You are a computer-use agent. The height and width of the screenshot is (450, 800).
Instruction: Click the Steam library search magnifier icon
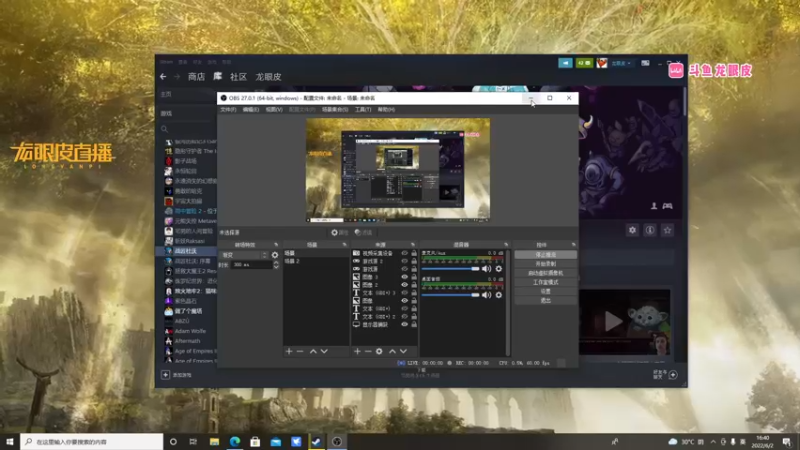[164, 129]
